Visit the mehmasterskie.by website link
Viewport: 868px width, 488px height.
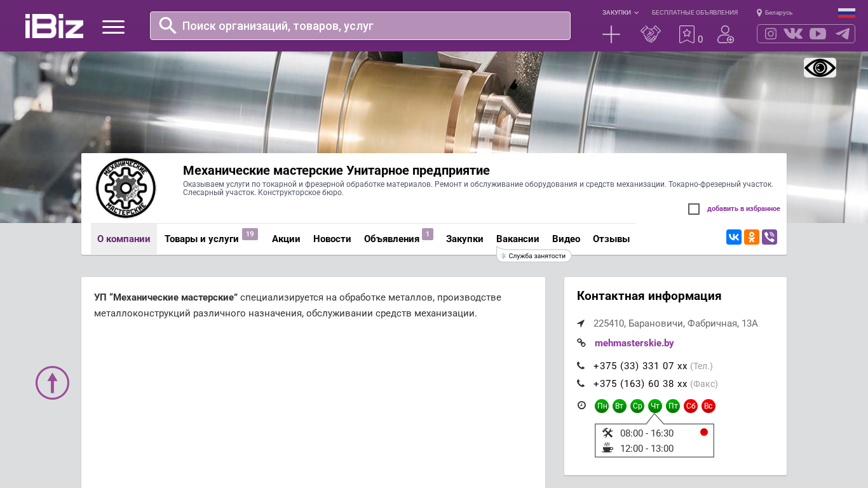tap(634, 343)
